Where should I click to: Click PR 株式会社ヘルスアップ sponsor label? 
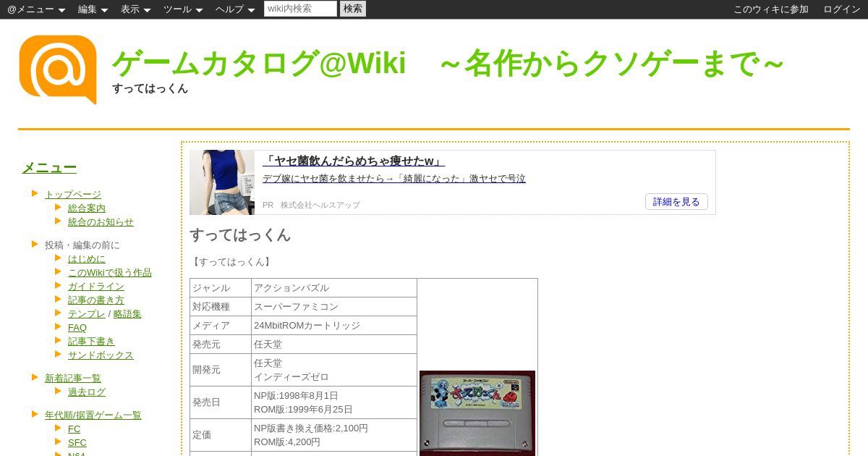(311, 205)
